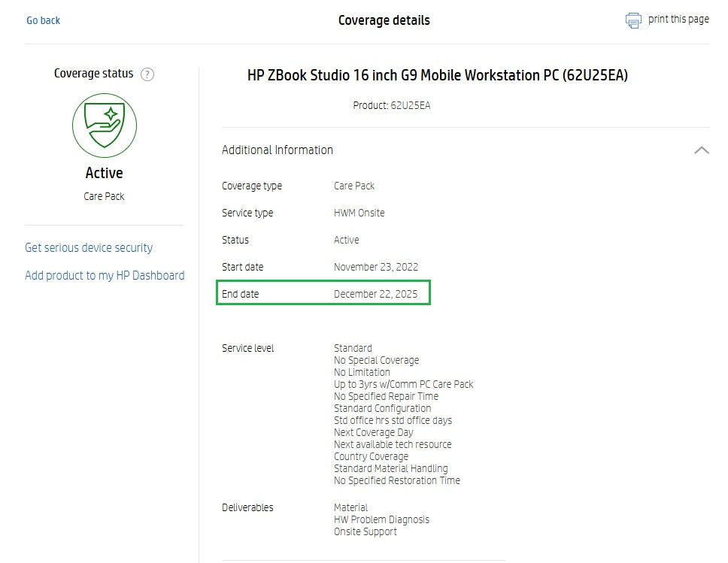
Task: Click the Service type label
Action: 247,213
